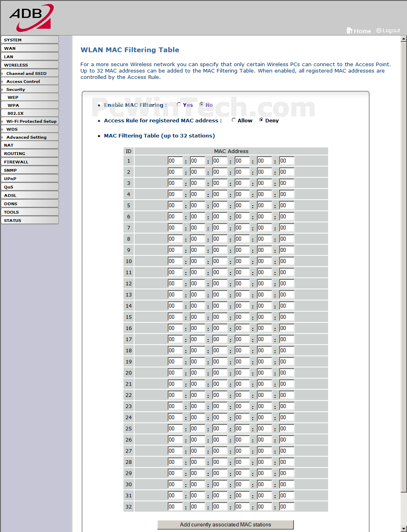Open the QoS menu
This screenshot has width=407, height=532.
[30, 187]
